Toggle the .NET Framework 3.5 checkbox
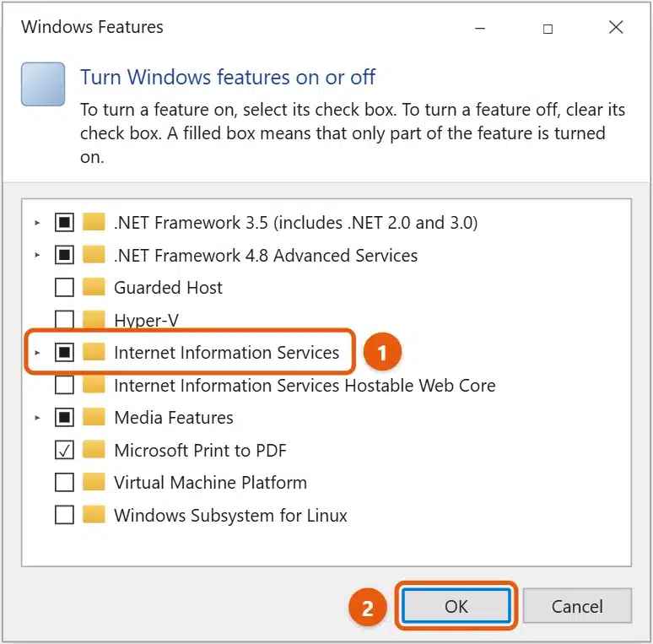Image resolution: width=653 pixels, height=644 pixels. pyautogui.click(x=64, y=223)
